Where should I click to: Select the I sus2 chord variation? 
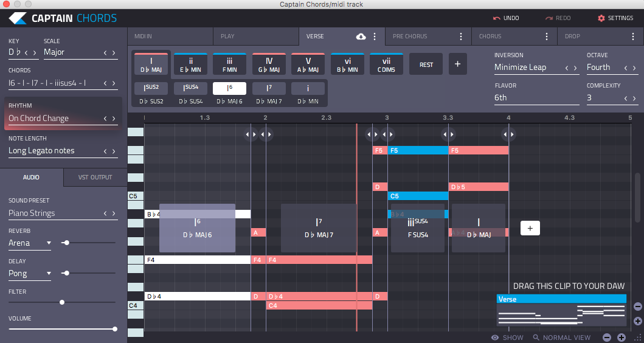pyautogui.click(x=151, y=88)
